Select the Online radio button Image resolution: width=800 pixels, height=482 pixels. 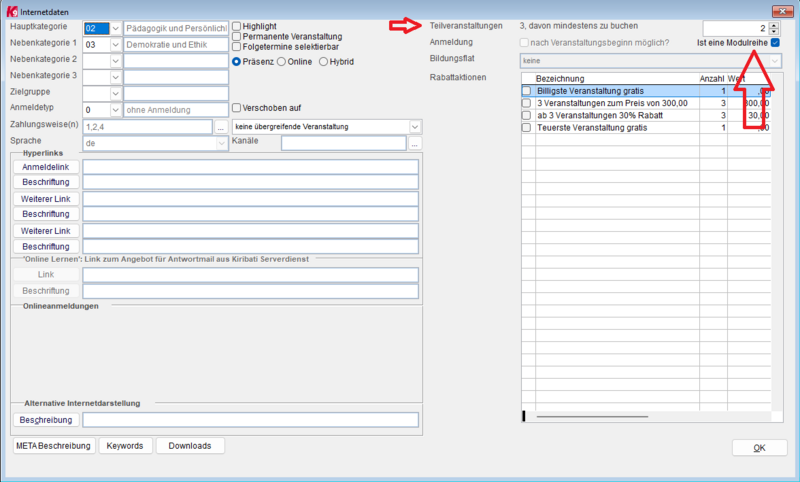tap(280, 61)
